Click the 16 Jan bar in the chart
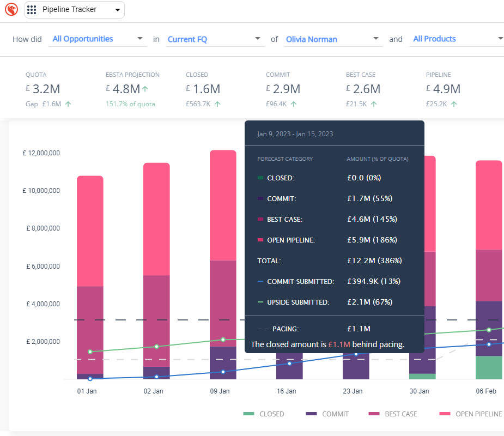This screenshot has height=436, width=504. (289, 371)
